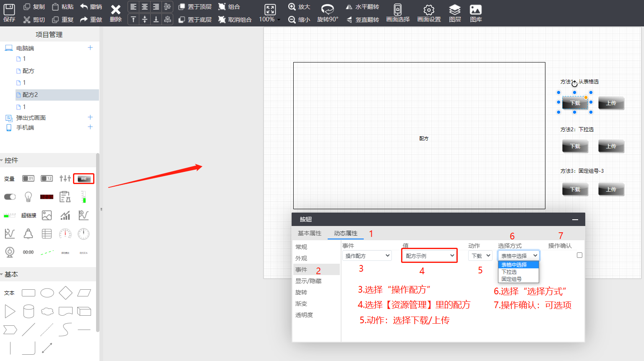Open the 图层 layers icon
The height and width of the screenshot is (361, 644).
[x=455, y=13]
